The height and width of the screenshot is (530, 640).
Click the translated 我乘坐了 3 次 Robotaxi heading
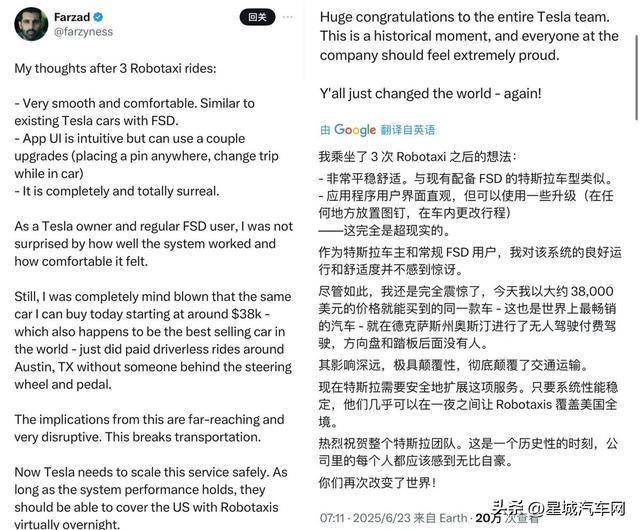coord(418,157)
